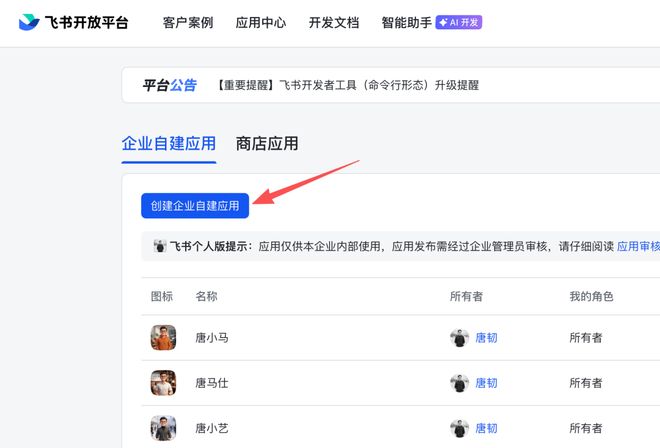The height and width of the screenshot is (448, 660).
Task: Switch to the 商店应用 tab
Action: pyautogui.click(x=267, y=144)
